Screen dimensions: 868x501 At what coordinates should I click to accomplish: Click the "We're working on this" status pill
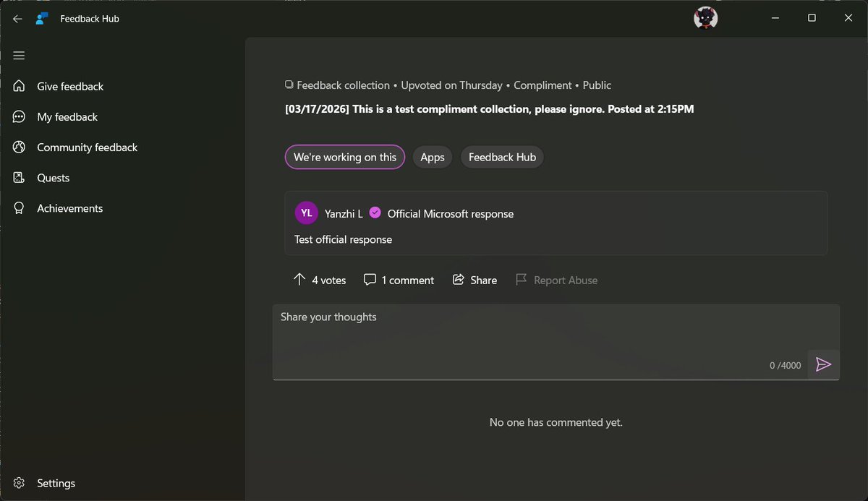pyautogui.click(x=345, y=157)
